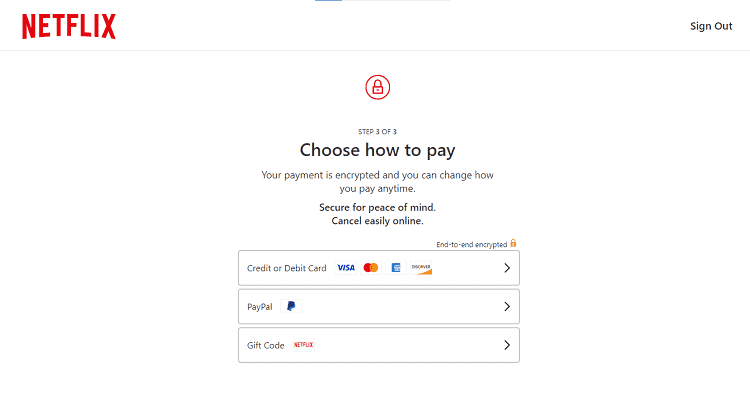Expand Credit or Debit Card chevron arrow
Screen dimensions: 750x420
507,268
